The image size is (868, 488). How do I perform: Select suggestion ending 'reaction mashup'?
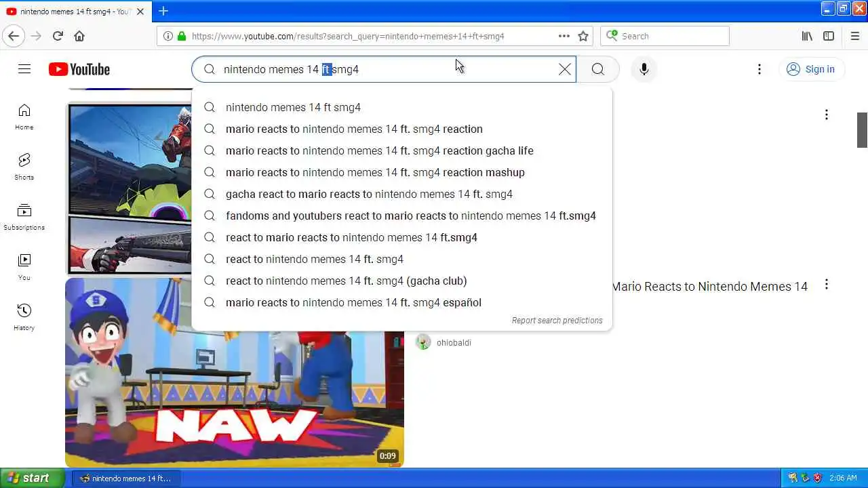click(402, 172)
